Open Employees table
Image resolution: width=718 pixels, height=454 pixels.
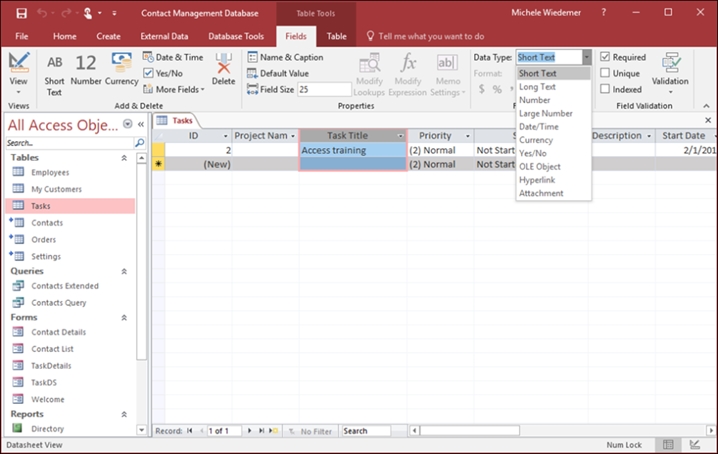(x=50, y=172)
